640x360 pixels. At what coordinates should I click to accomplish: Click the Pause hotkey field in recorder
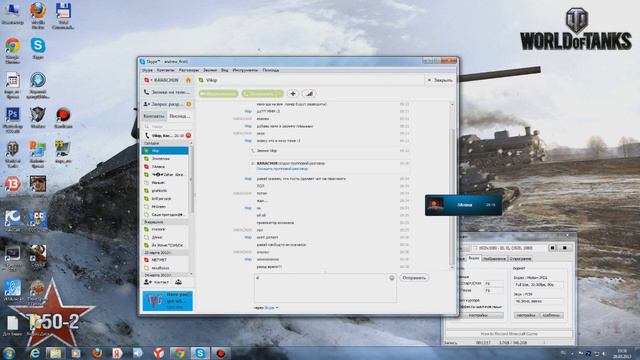tap(493, 291)
